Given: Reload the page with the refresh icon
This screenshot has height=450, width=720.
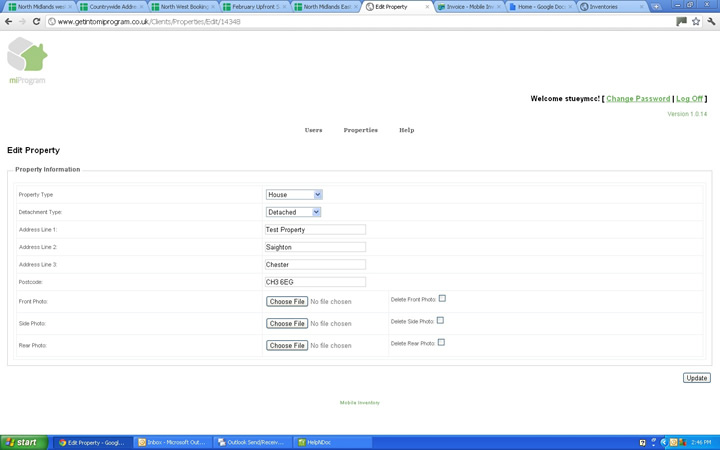Looking at the screenshot, I should (37, 21).
